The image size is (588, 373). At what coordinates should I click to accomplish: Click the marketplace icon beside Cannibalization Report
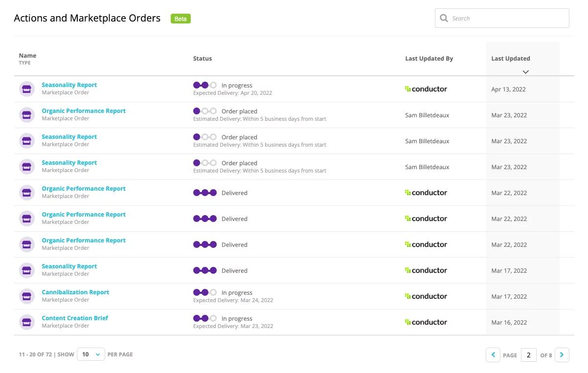[27, 296]
